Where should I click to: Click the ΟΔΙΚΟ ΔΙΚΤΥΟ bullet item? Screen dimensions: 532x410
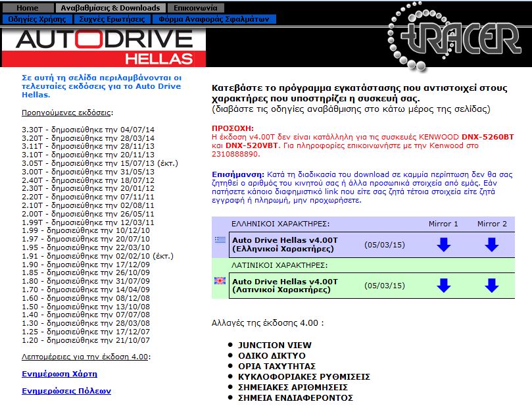pos(272,355)
